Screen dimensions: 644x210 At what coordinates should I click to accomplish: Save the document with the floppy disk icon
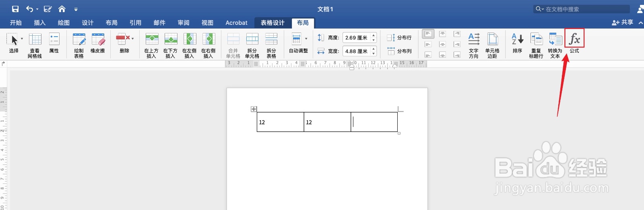tap(15, 9)
